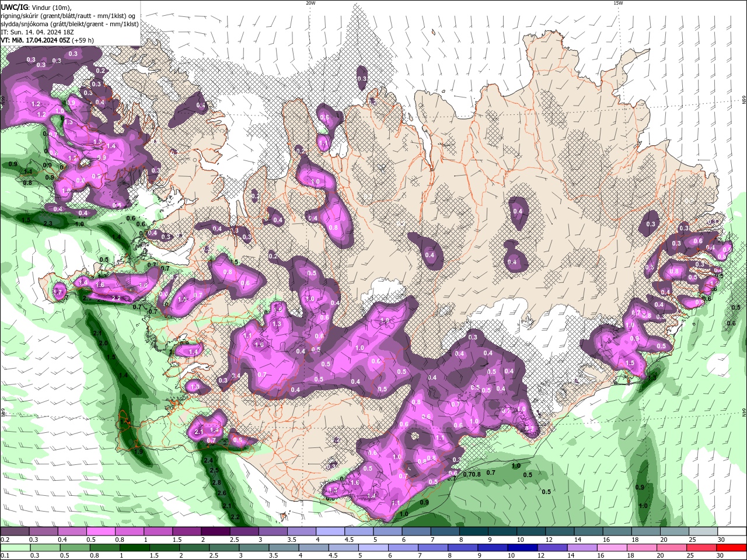Select the snow scale swatch starting at 2
This screenshot has height=560, width=747.
(x=215, y=531)
